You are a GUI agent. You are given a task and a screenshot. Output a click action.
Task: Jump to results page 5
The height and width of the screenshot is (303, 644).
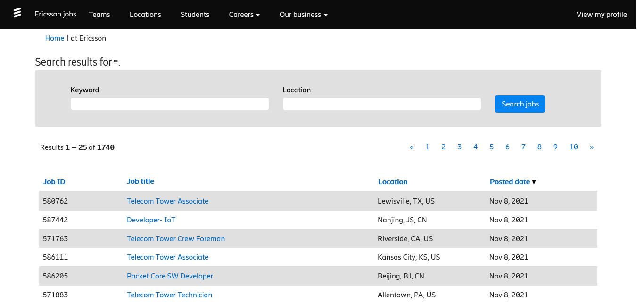491,147
